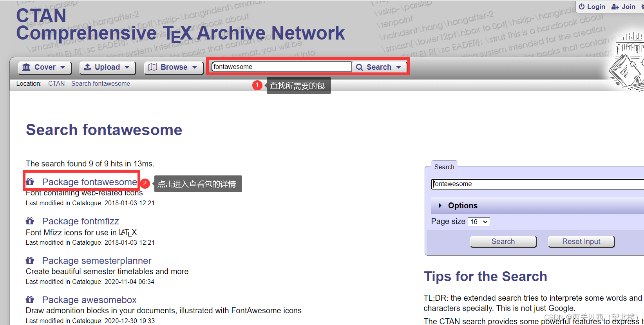
Task: Click 'Font Mfizz icons for use in LaTeX' text
Action: pyautogui.click(x=81, y=233)
